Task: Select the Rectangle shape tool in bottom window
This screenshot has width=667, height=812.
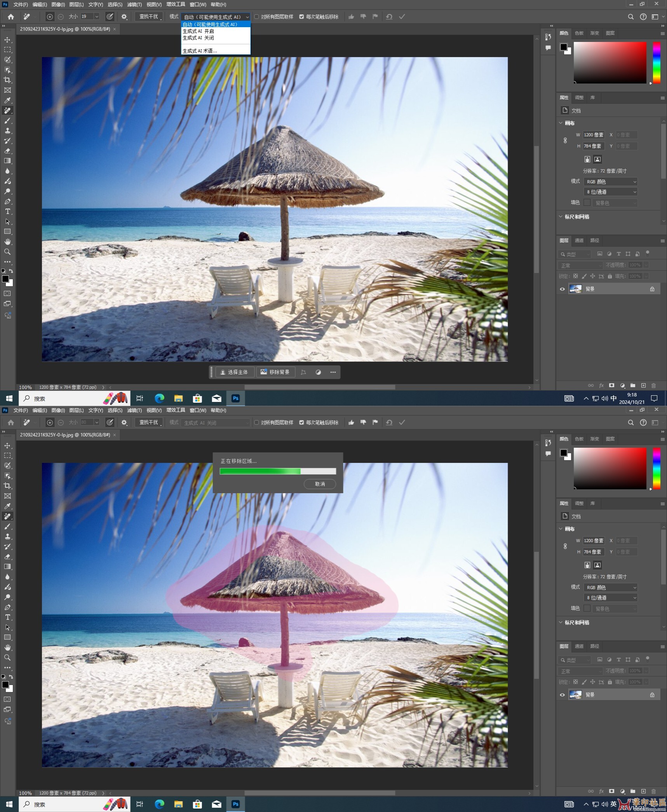Action: (x=7, y=637)
